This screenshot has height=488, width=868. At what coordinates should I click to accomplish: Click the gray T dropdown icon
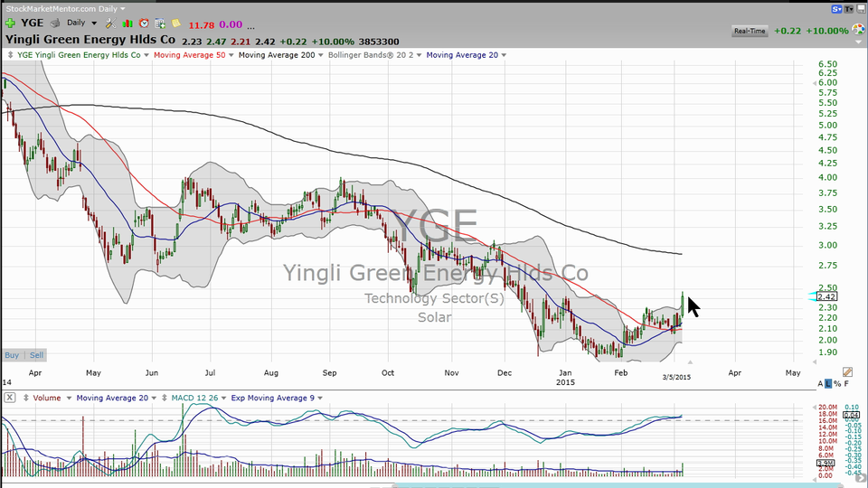[849, 9]
